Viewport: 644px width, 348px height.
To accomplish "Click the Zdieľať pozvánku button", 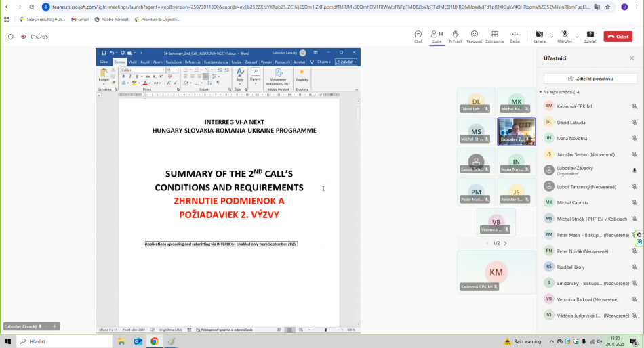I will 590,79.
